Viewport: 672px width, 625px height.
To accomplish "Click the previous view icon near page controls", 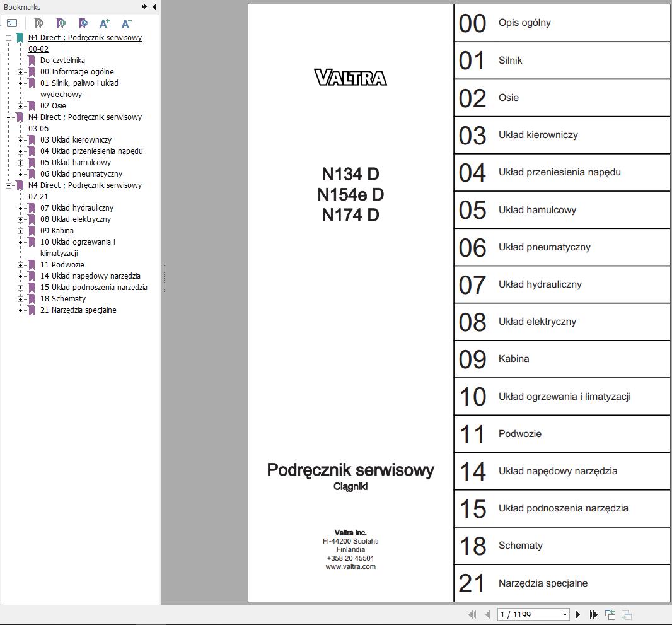I will [609, 614].
